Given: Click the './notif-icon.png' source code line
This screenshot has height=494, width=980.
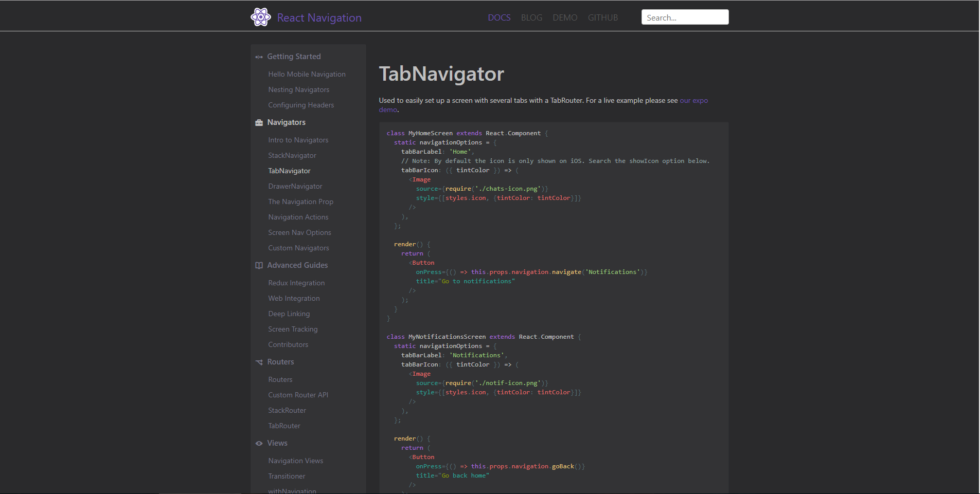Looking at the screenshot, I should click(482, 383).
